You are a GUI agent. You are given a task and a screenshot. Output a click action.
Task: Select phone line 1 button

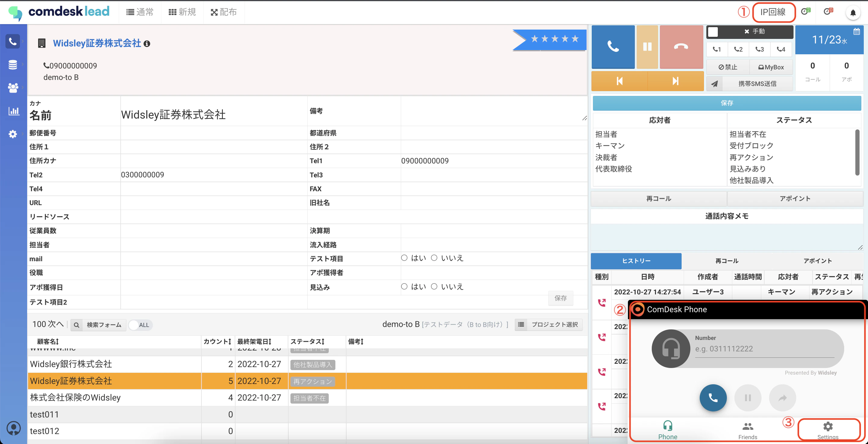[717, 49]
